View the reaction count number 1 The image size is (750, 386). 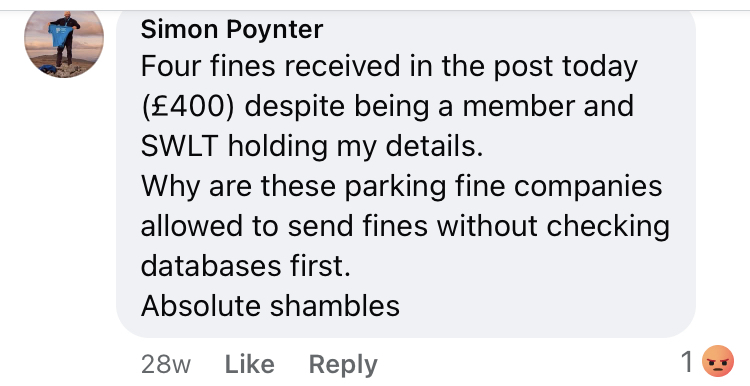pos(687,362)
